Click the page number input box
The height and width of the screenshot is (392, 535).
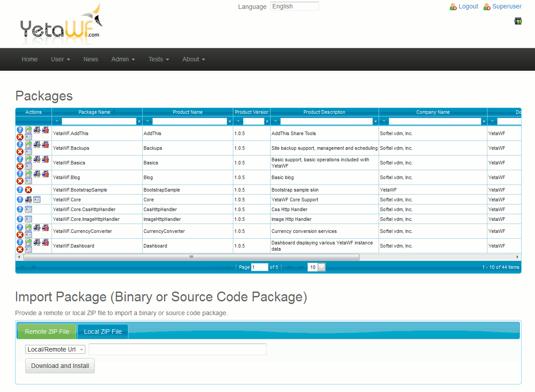click(260, 267)
